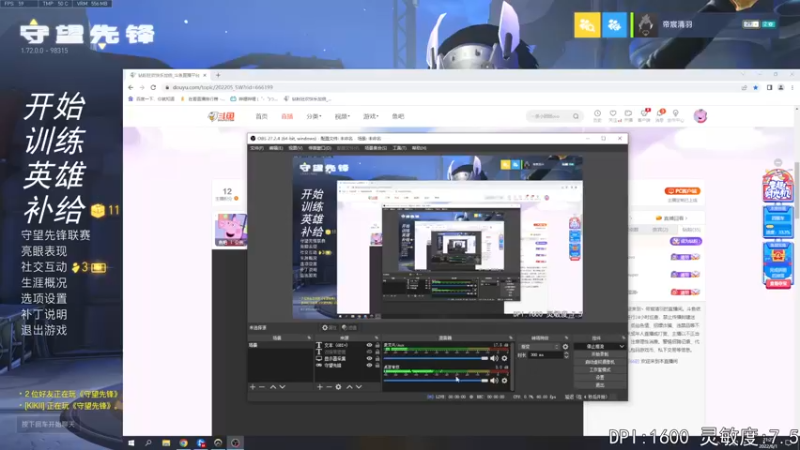This screenshot has height=450, width=800.
Task: Open Chrome three-dot menu
Action: click(x=792, y=87)
